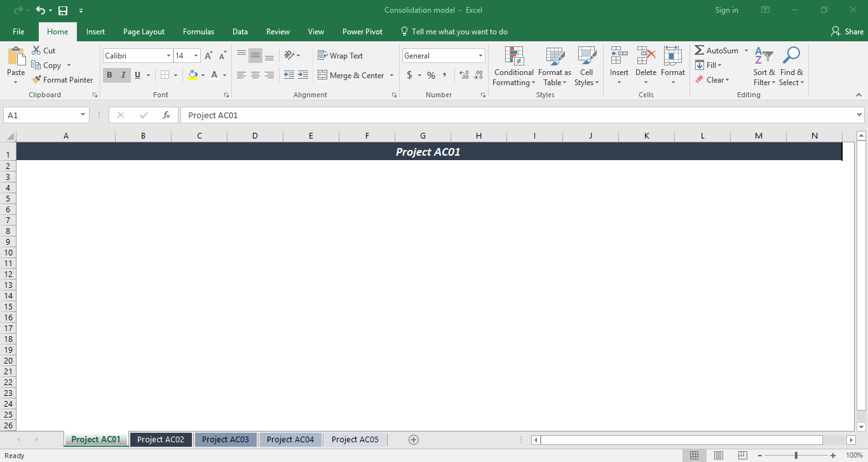Toggle Italic formatting

pos(123,75)
